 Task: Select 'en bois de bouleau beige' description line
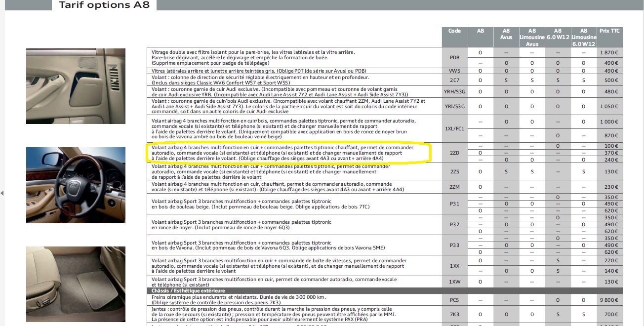pos(261,206)
